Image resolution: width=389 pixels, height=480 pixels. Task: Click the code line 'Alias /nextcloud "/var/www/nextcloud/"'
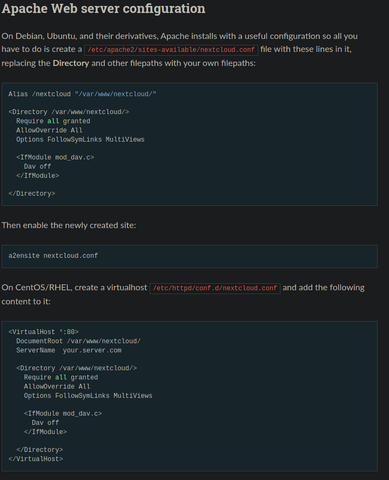pyautogui.click(x=82, y=94)
